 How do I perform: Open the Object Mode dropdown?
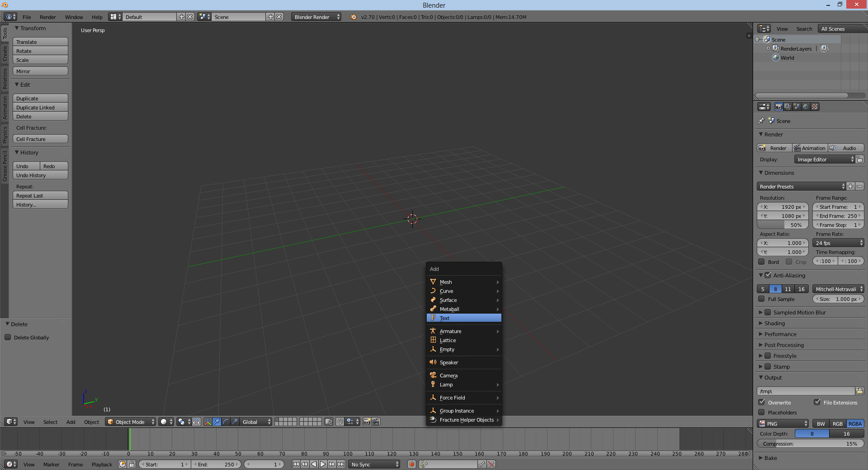[x=130, y=422]
